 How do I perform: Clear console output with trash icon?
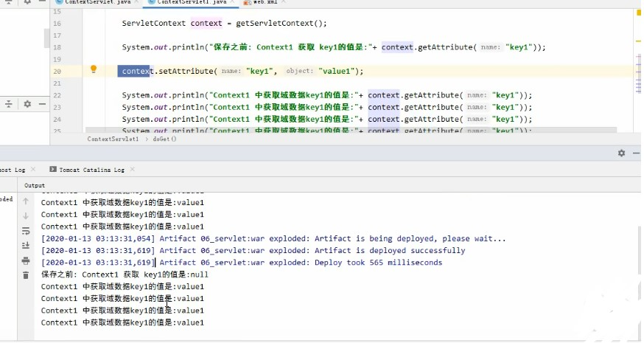tap(26, 275)
